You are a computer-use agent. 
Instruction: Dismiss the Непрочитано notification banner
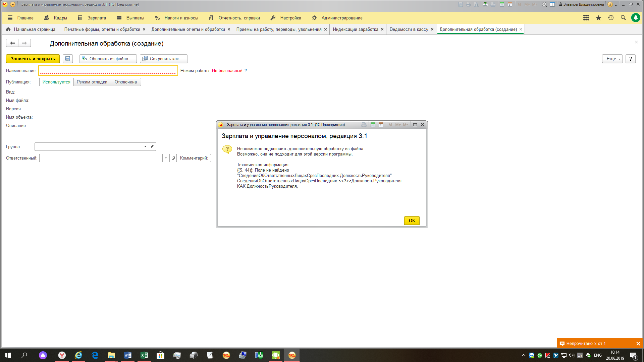pyautogui.click(x=638, y=344)
